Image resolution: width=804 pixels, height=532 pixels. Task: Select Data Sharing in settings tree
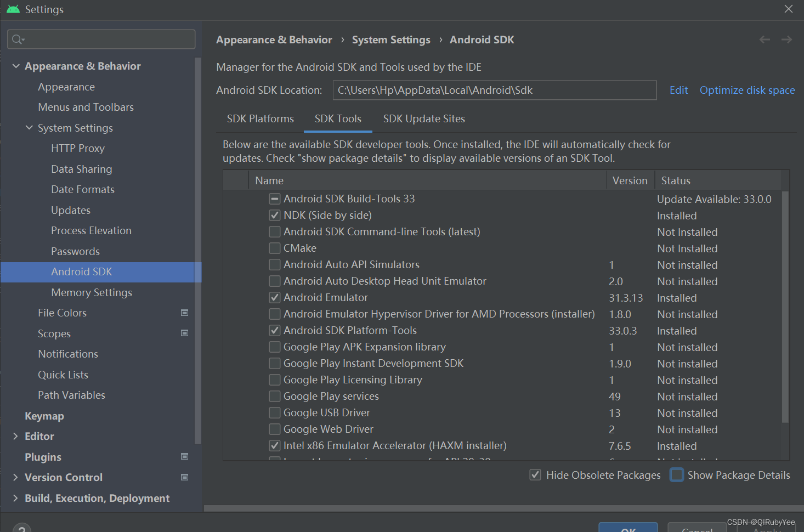pos(82,169)
